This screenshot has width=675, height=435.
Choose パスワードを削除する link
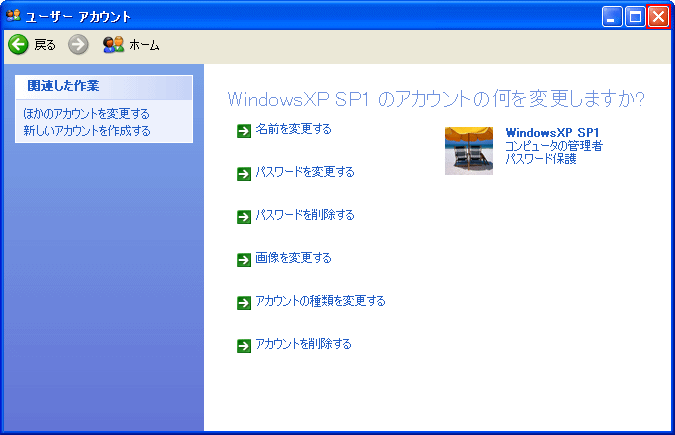point(305,214)
